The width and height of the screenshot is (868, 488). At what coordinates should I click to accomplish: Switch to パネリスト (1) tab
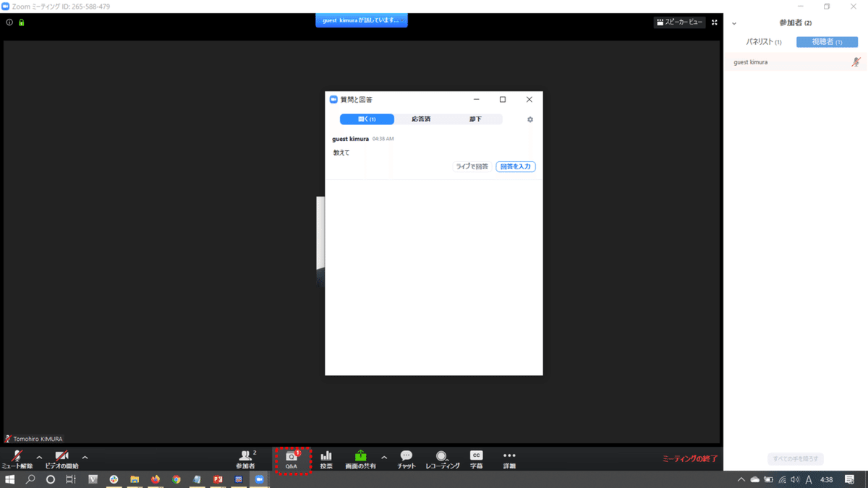764,42
